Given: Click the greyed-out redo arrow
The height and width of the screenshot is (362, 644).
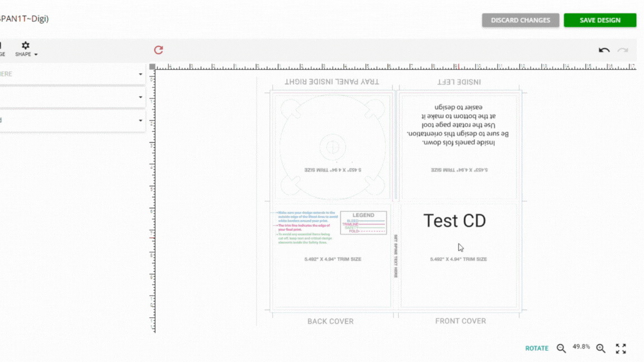Looking at the screenshot, I should [623, 50].
